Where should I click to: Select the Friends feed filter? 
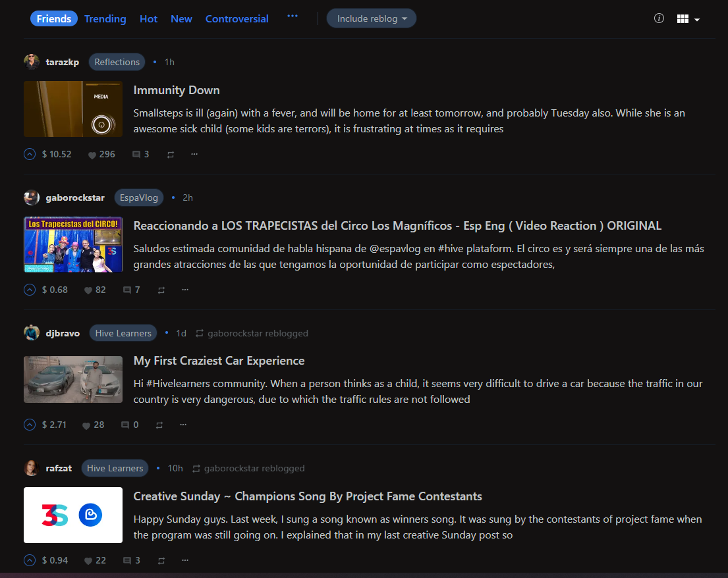click(x=54, y=18)
